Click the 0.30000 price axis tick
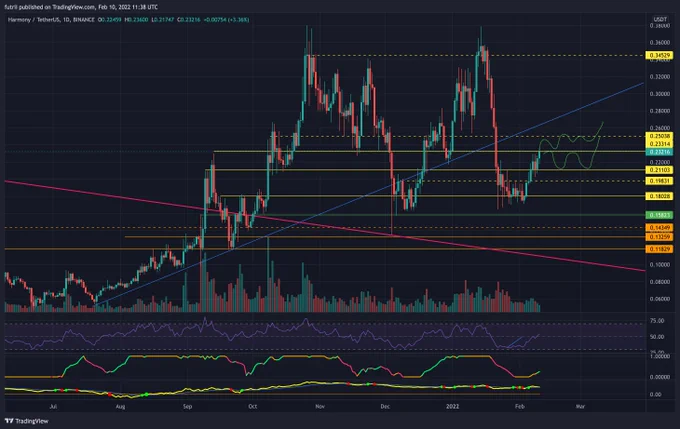 coord(659,94)
